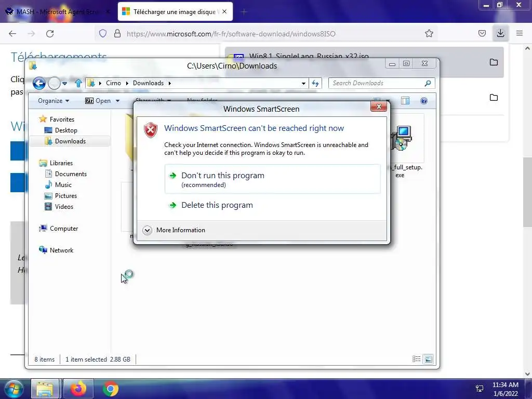Click Firefox taskbar icon

[x=78, y=389]
